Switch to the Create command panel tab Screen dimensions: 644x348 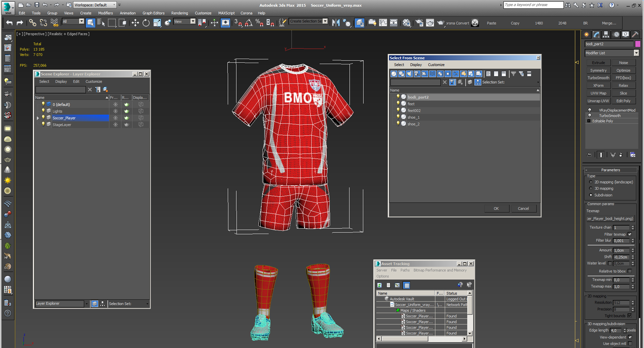[587, 34]
